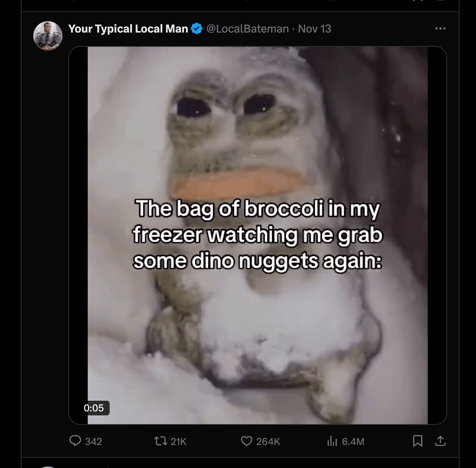Click the blue verified badge
This screenshot has height=468, width=476.
tap(197, 29)
